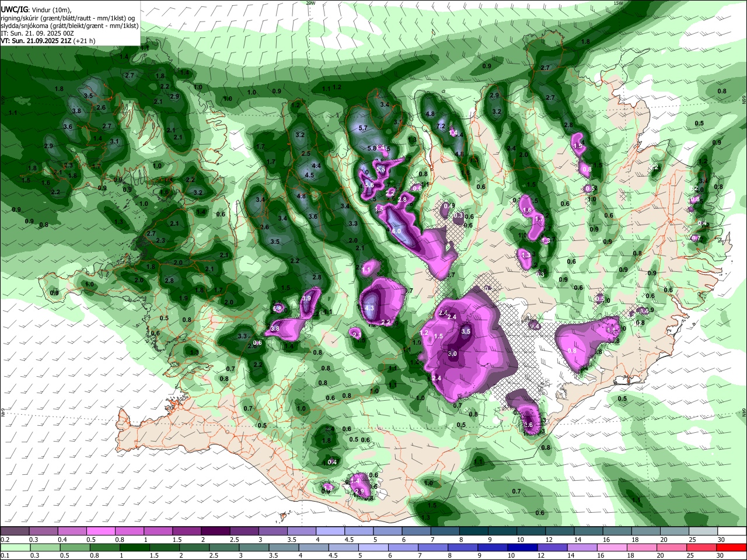Click the dark teal 9 swatch on snow scale
This screenshot has width=747, height=560.
click(x=502, y=531)
